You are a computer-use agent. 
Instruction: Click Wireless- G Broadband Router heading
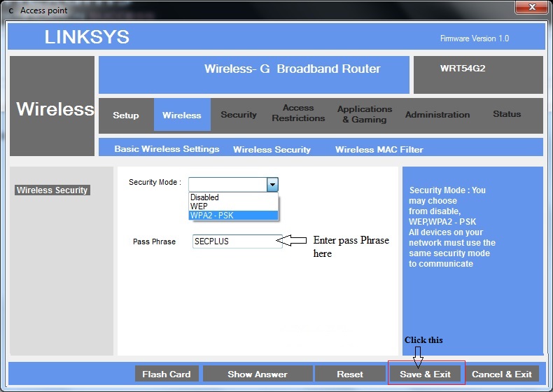coord(293,69)
